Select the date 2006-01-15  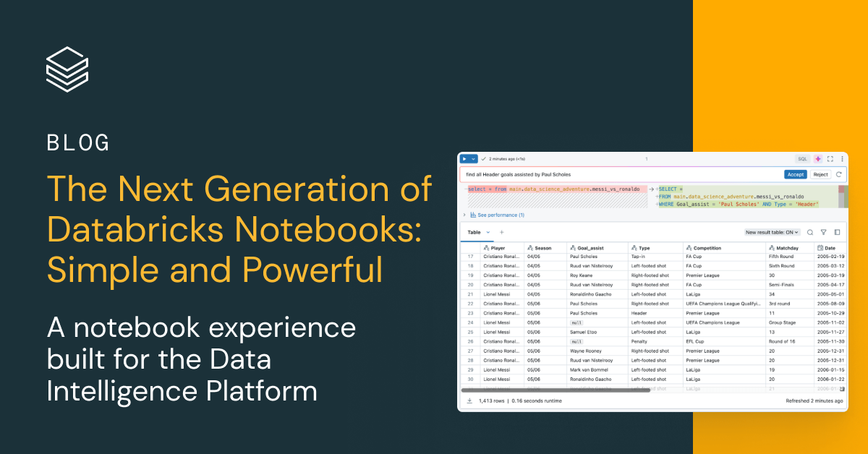click(830, 369)
